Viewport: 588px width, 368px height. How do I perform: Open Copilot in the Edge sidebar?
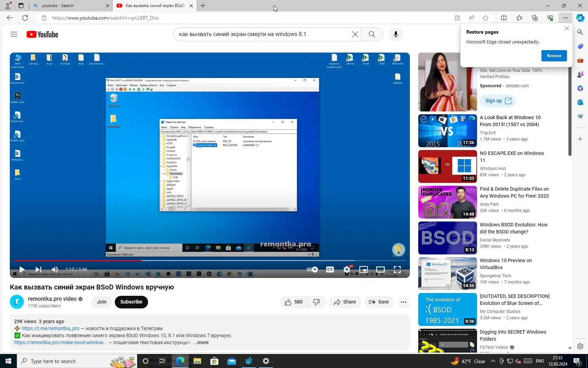(580, 18)
